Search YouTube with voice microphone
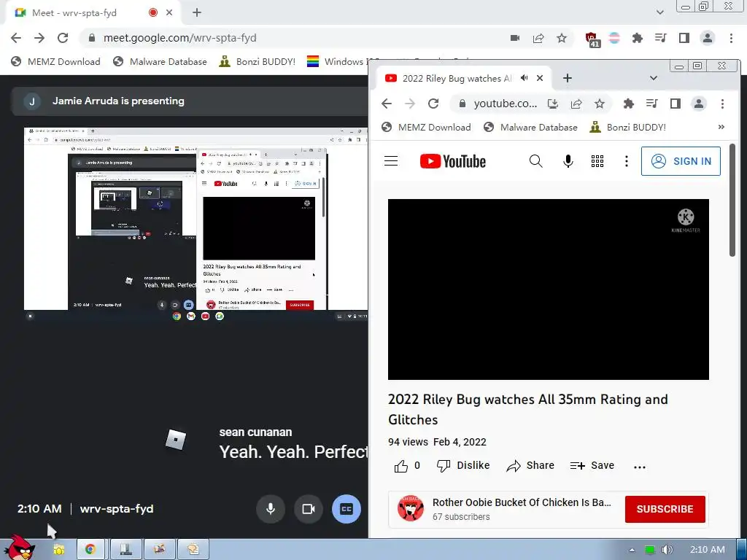 pos(568,161)
